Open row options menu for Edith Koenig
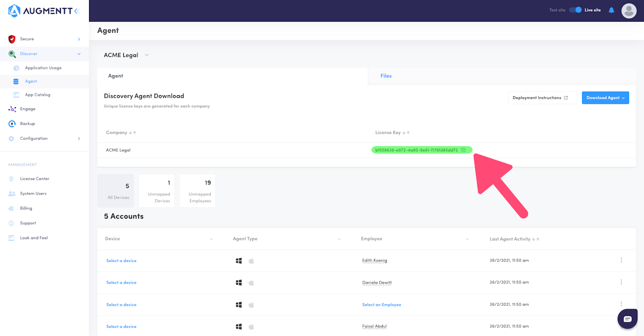Viewport: 644px width, 336px height. (x=621, y=260)
